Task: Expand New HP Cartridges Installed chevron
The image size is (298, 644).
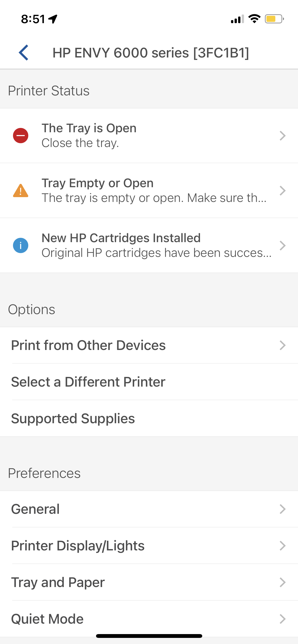Action: point(282,245)
